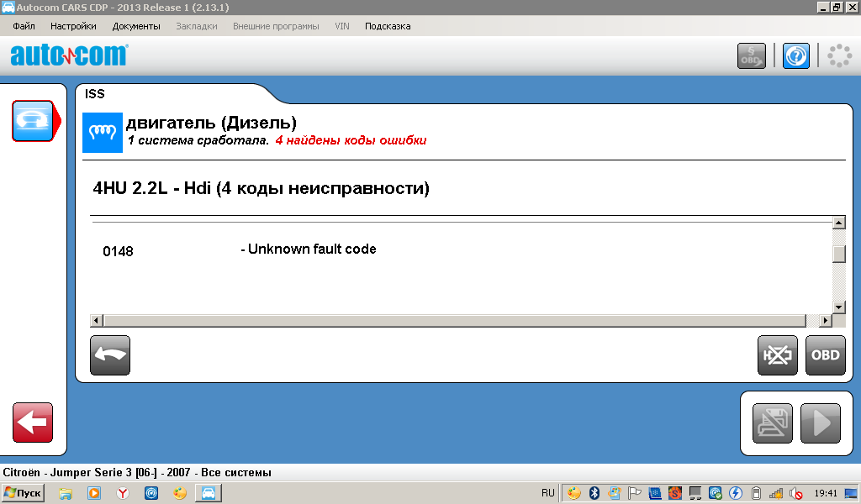
Task: Click horizontal scrollbar right arrow
Action: (x=826, y=320)
